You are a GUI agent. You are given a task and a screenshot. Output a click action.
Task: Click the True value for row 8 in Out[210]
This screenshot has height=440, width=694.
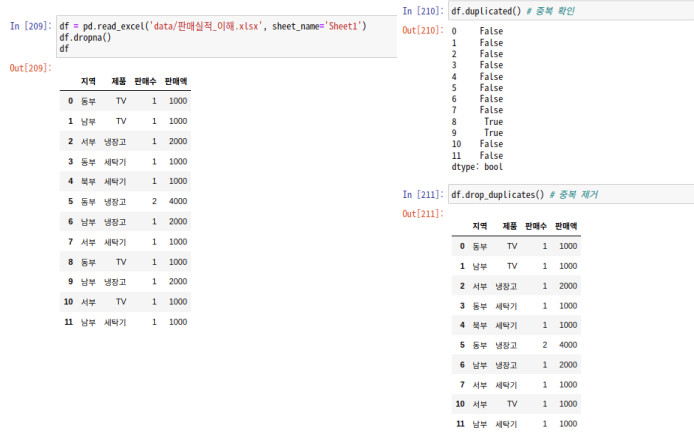pos(494,122)
